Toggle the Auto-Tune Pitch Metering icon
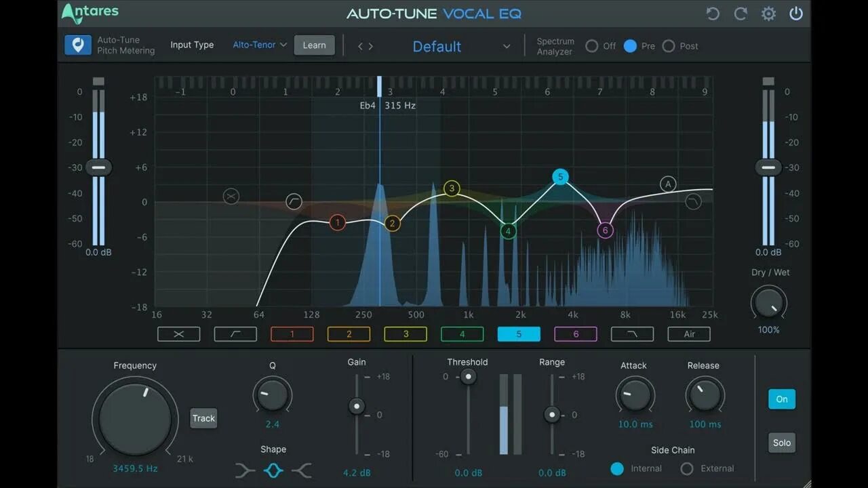Viewport: 868px width, 488px height. coord(78,45)
